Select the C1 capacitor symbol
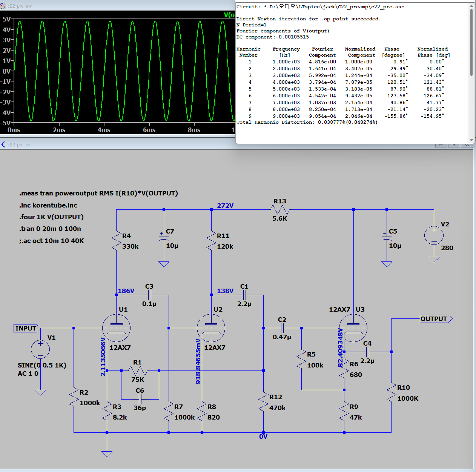The height and width of the screenshot is (472, 476). (244, 295)
